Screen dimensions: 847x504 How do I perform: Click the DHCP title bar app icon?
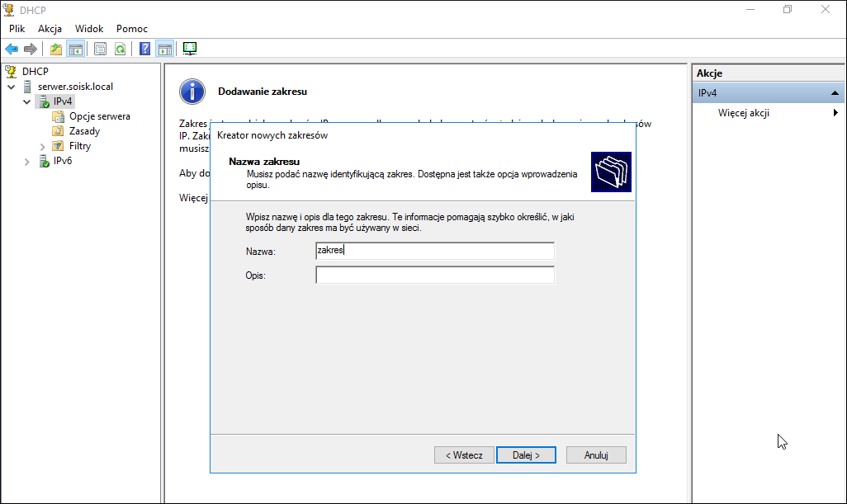(8, 10)
